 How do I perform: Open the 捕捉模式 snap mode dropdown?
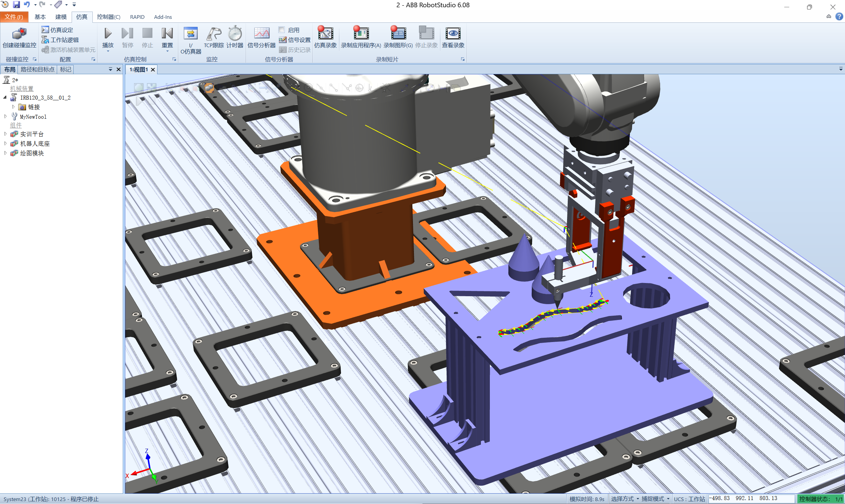[655, 499]
